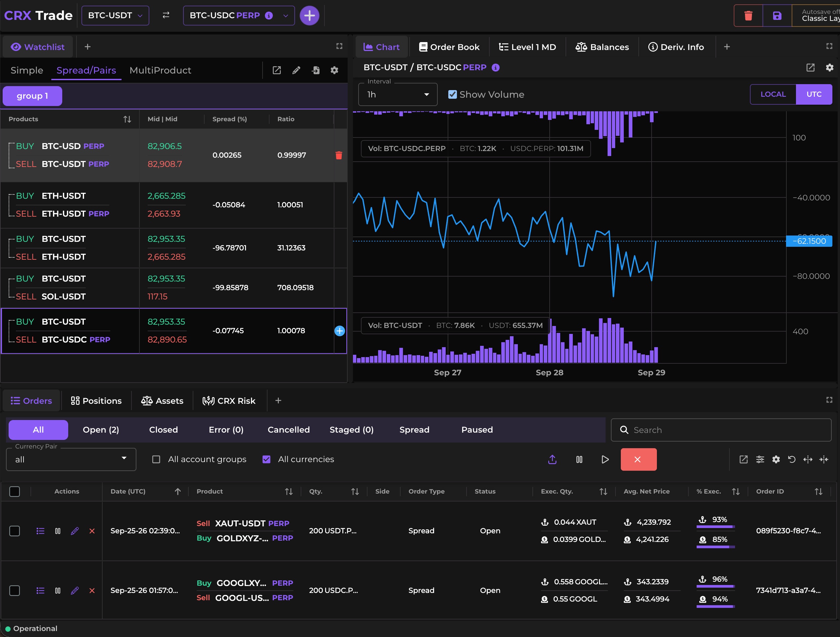This screenshot has height=637, width=840.
Task: Switch chart time to LOCAL
Action: point(773,95)
